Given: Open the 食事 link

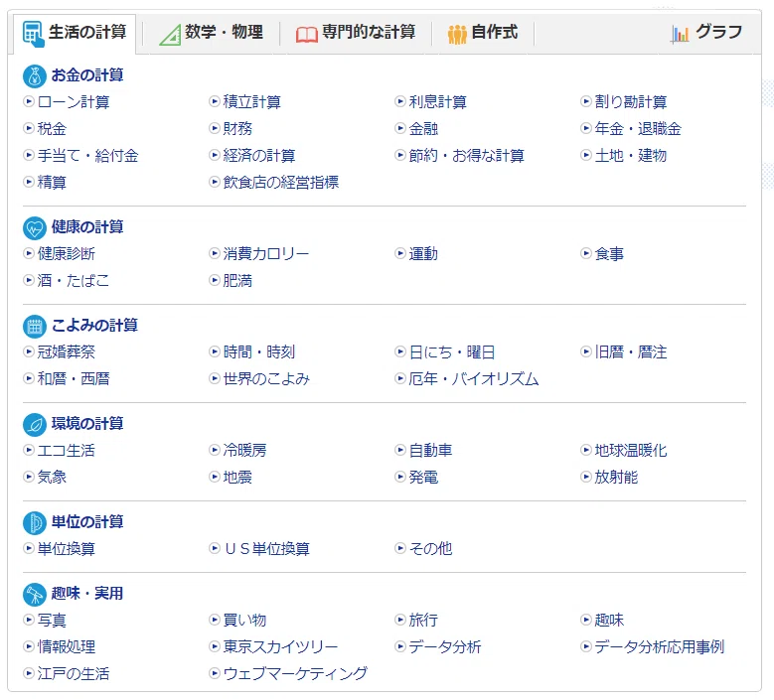Looking at the screenshot, I should tap(609, 253).
